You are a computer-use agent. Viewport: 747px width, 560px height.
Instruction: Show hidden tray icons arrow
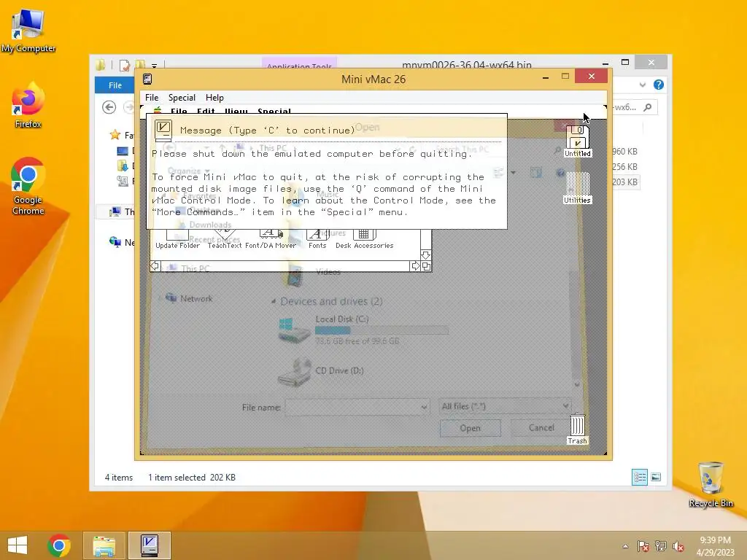click(625, 546)
